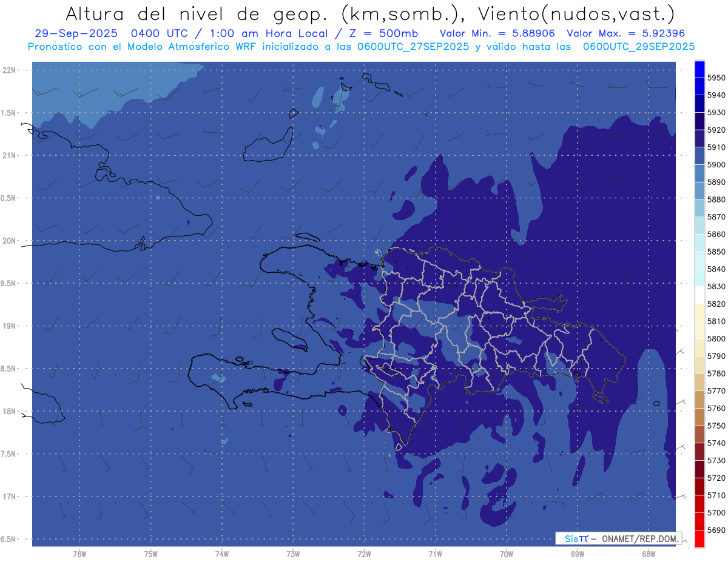This screenshot has width=728, height=562.
Task: Pick the light blue swatch between 5870 and 5860
Action: 699,226
